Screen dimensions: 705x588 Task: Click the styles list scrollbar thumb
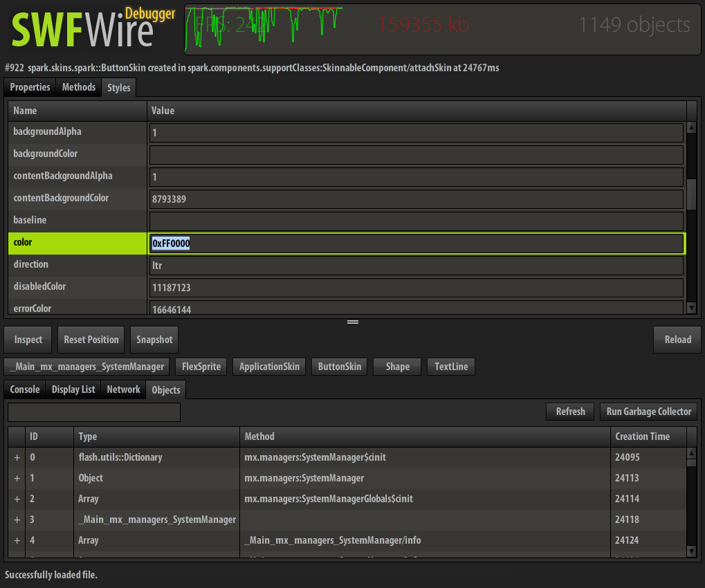tap(692, 194)
